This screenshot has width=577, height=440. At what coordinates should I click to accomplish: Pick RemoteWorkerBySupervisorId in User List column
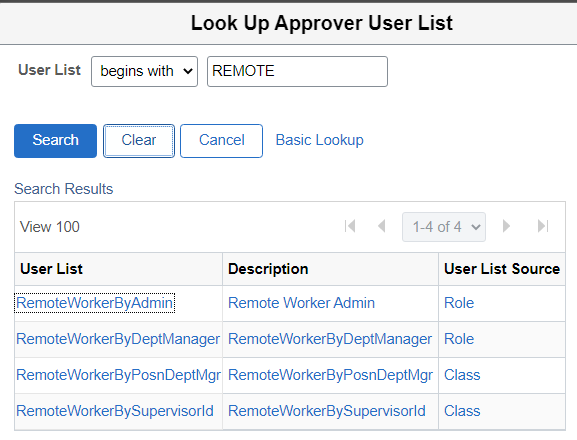[115, 411]
